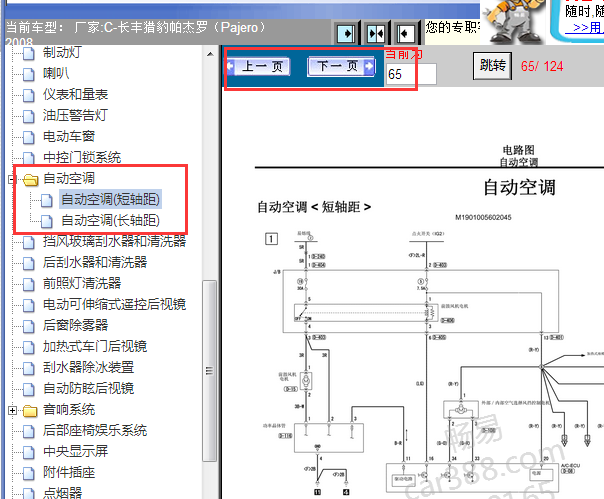The width and height of the screenshot is (604, 499).
Task: Open 后窗除雾器 entry
Action: (x=75, y=325)
